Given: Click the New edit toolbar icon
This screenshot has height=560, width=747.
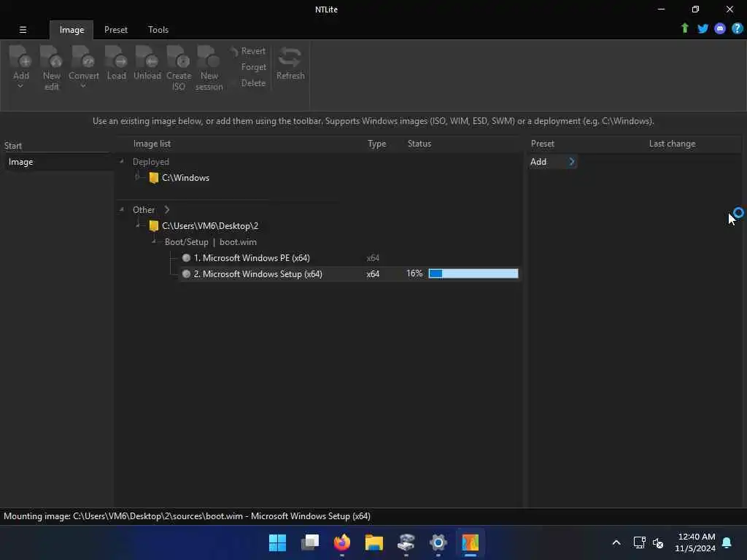Looking at the screenshot, I should (51, 58).
